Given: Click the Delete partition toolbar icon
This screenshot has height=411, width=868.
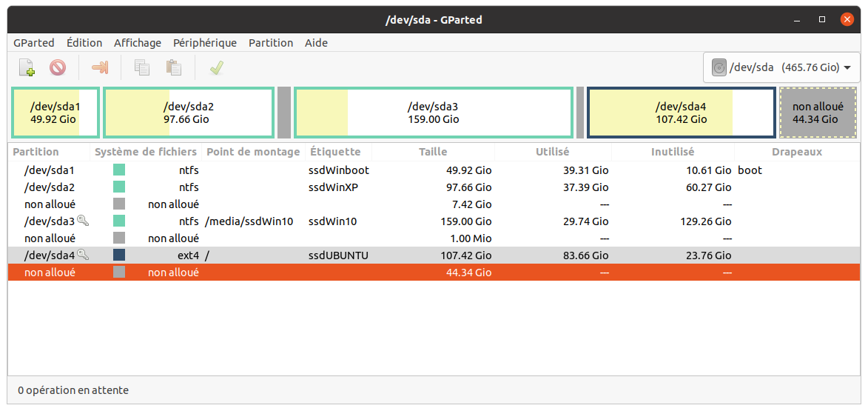Looking at the screenshot, I should pyautogui.click(x=58, y=68).
